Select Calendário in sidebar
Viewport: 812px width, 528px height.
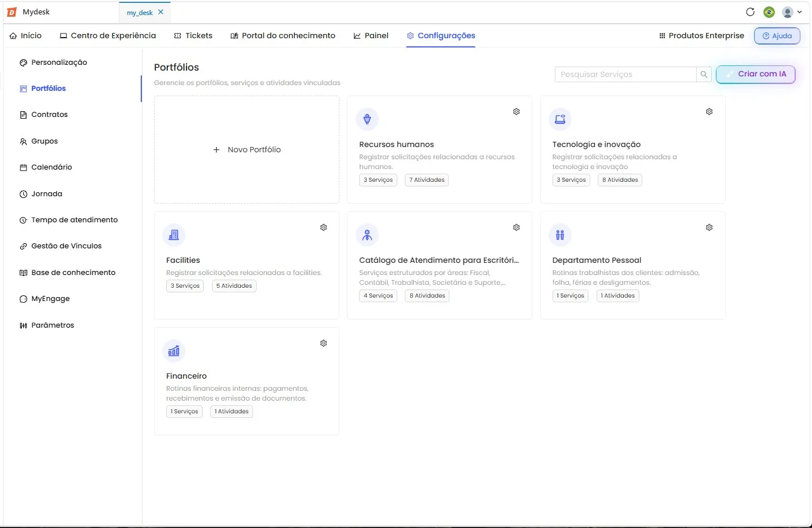(x=46, y=167)
